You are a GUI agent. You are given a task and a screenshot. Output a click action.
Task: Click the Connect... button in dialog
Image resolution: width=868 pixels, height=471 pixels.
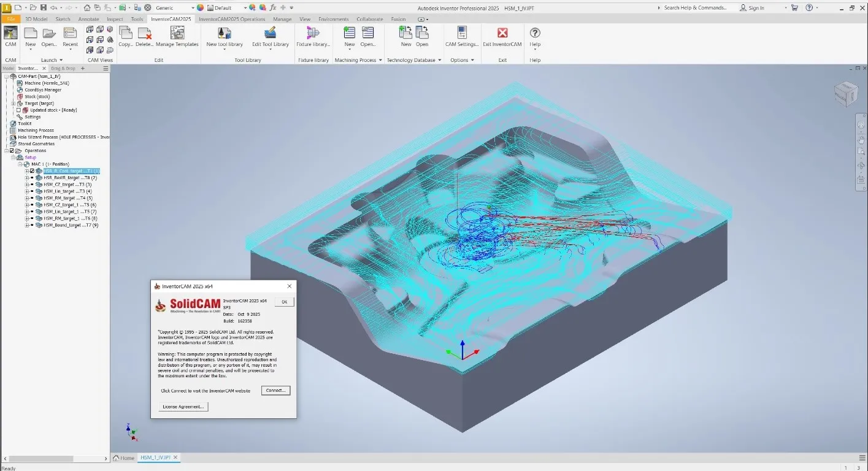(x=275, y=391)
